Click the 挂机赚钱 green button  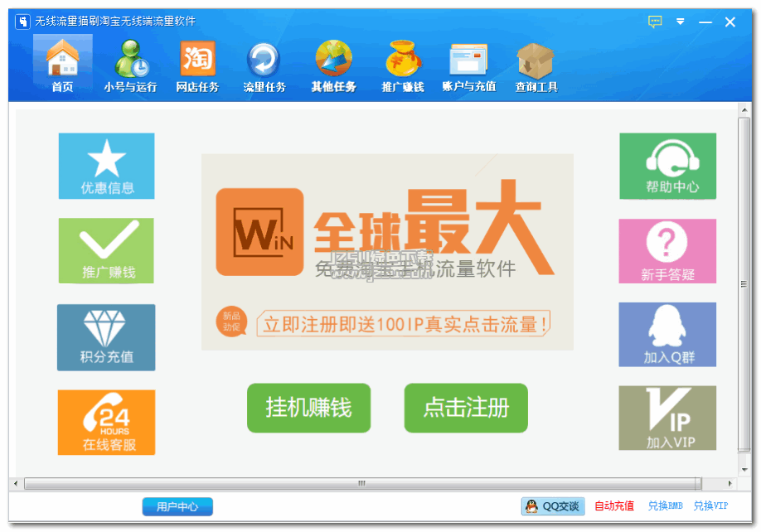308,408
